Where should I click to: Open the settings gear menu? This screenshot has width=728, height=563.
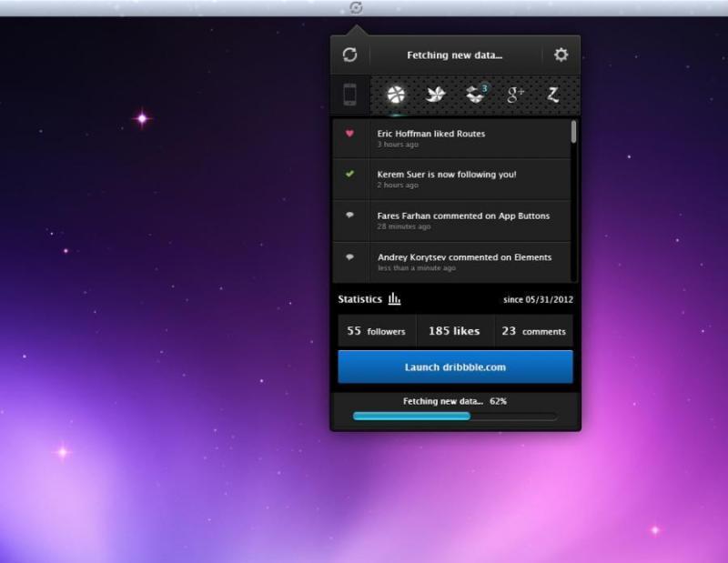(x=562, y=54)
